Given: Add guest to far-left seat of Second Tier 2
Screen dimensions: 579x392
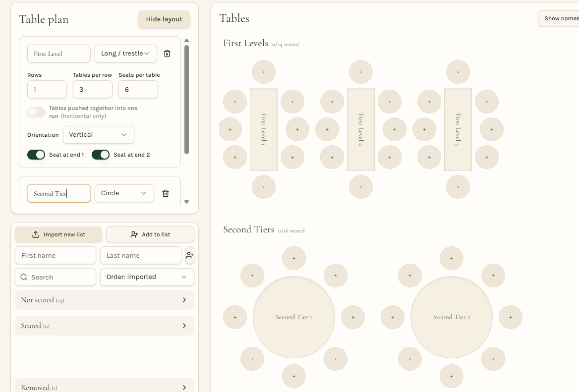Looking at the screenshot, I should click(x=393, y=317).
